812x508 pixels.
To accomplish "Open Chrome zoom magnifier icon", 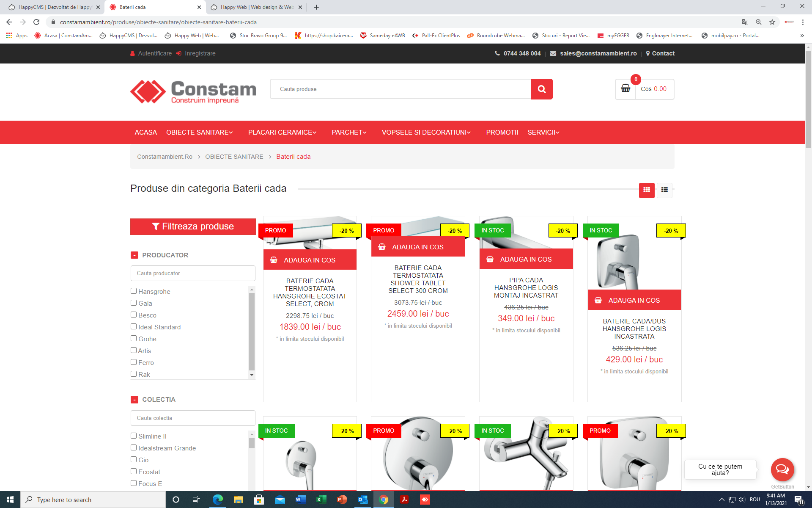I will tap(759, 22).
